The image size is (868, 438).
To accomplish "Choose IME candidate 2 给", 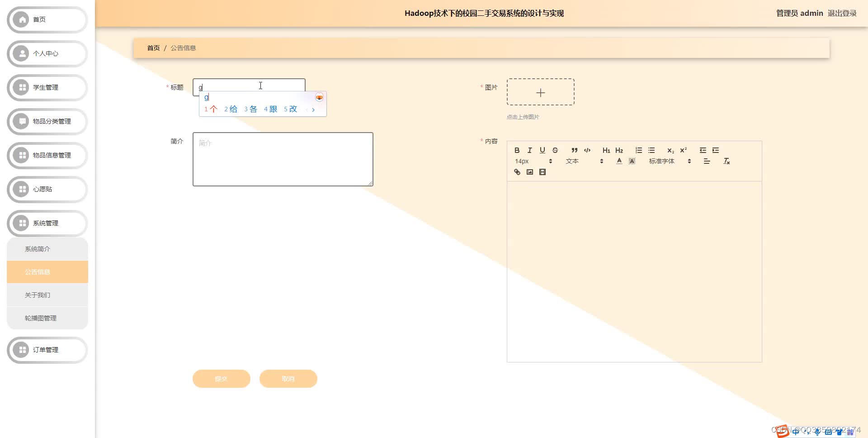I will (x=231, y=109).
